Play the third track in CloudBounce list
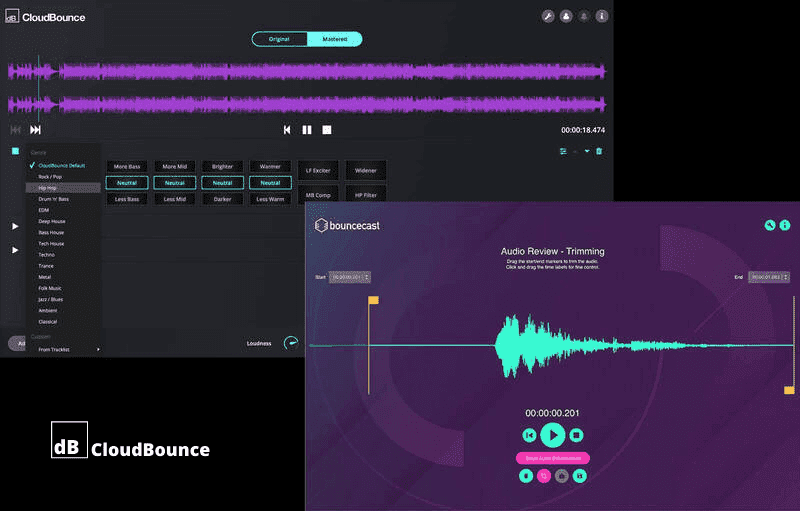The width and height of the screenshot is (800, 511). pos(15,250)
